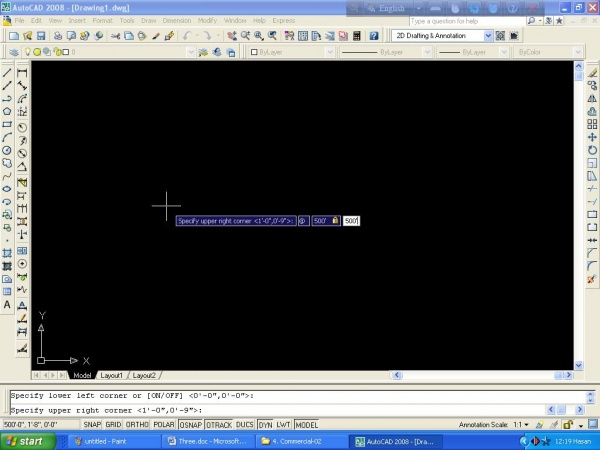Viewport: 600px width, 450px height.
Task: Toggle POLAR tracking in status bar
Action: click(164, 425)
